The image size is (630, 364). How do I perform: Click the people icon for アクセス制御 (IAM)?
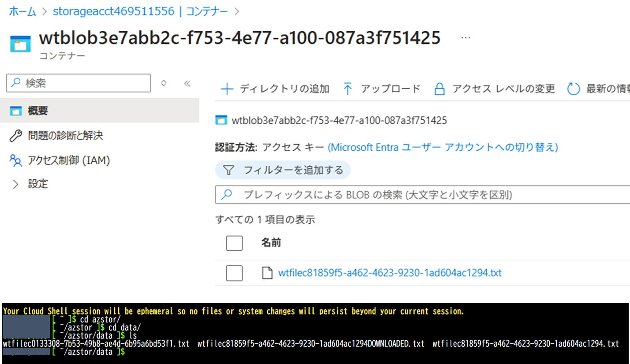coord(16,161)
